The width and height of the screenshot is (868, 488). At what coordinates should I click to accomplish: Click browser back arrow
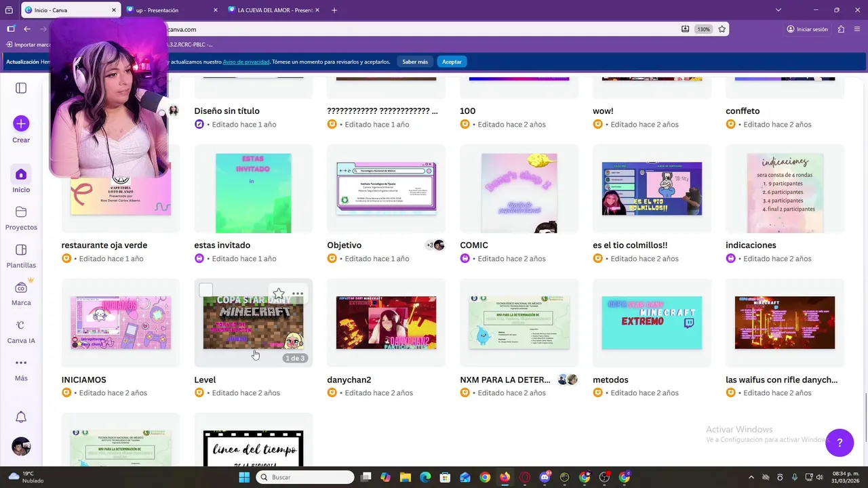tap(27, 29)
